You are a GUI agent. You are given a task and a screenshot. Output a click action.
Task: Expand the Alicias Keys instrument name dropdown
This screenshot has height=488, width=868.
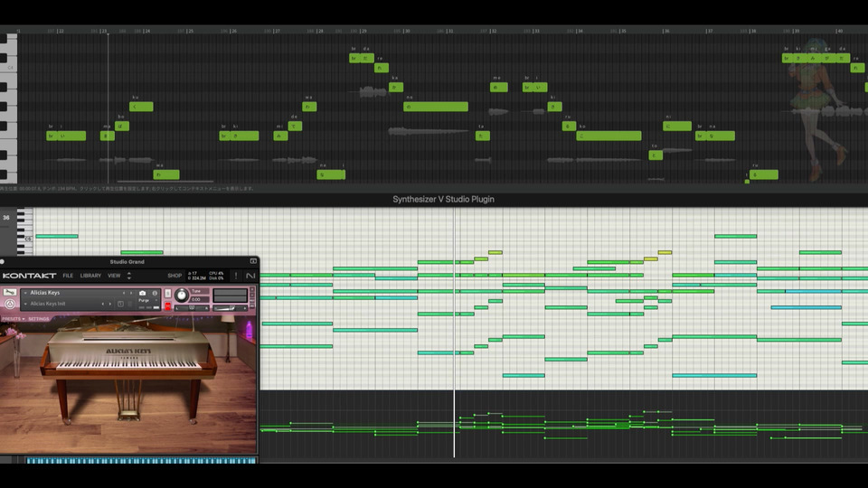[x=25, y=293]
